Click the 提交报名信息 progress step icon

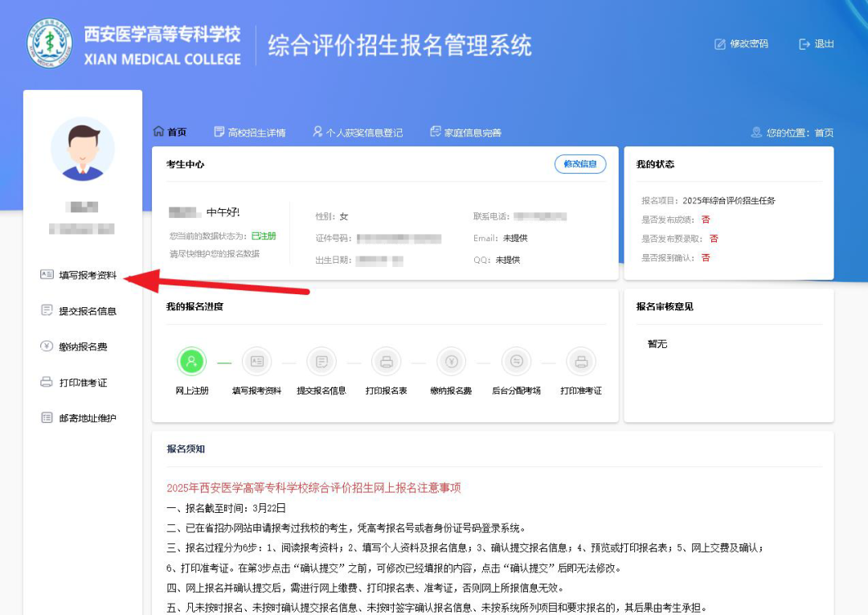[x=321, y=362]
